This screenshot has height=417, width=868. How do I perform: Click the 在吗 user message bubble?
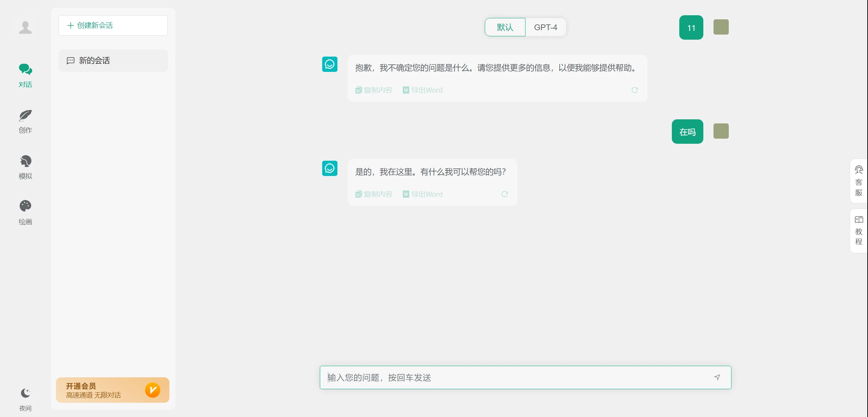pos(687,132)
